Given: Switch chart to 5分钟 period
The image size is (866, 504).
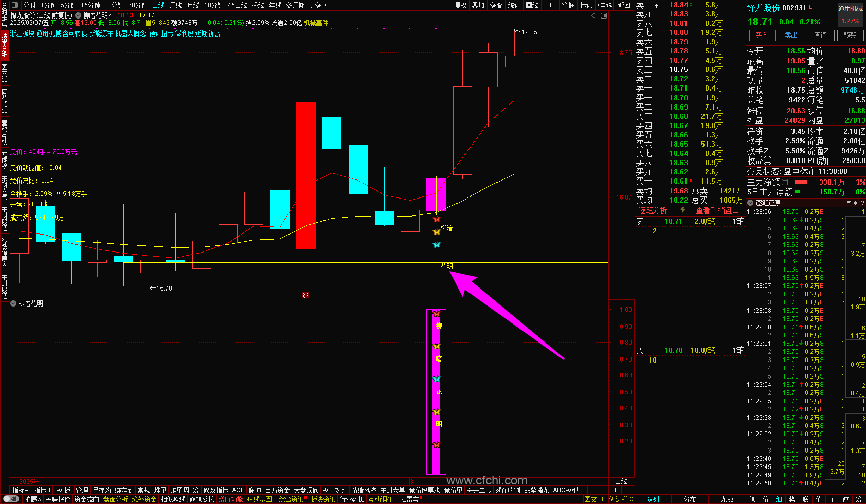Looking at the screenshot, I should [x=69, y=5].
